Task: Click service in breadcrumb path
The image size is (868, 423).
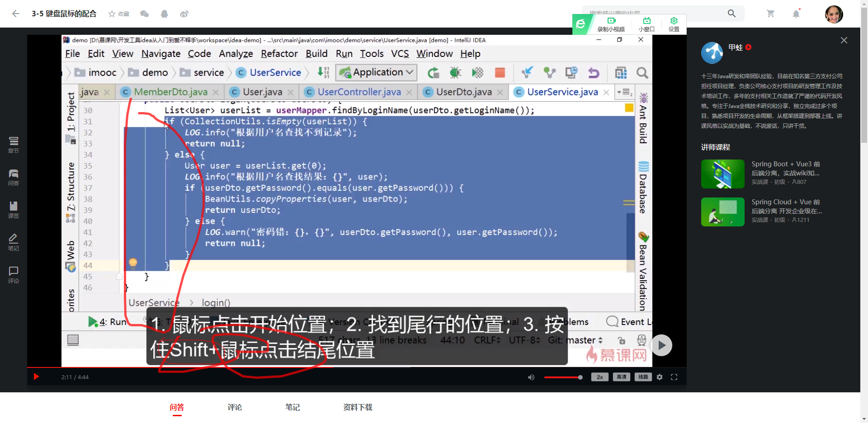Action: click(202, 73)
